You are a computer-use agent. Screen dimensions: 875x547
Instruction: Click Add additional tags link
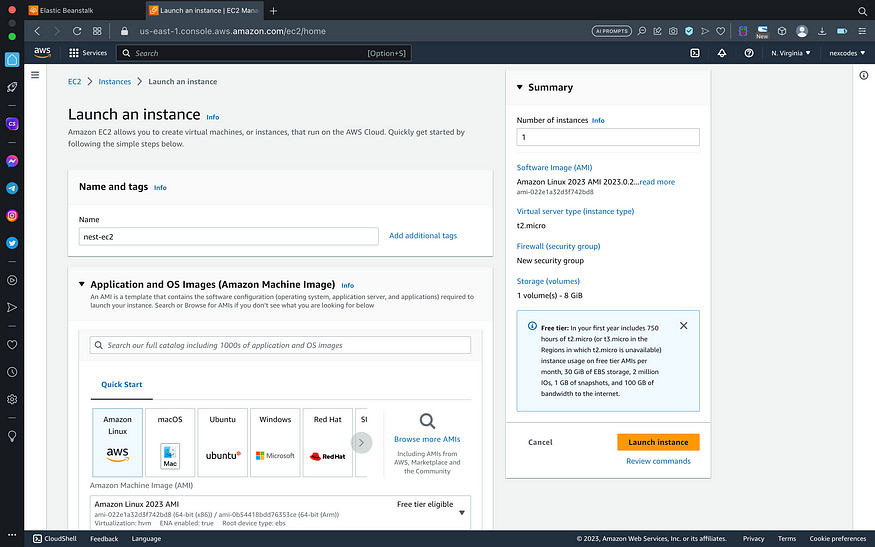[423, 236]
